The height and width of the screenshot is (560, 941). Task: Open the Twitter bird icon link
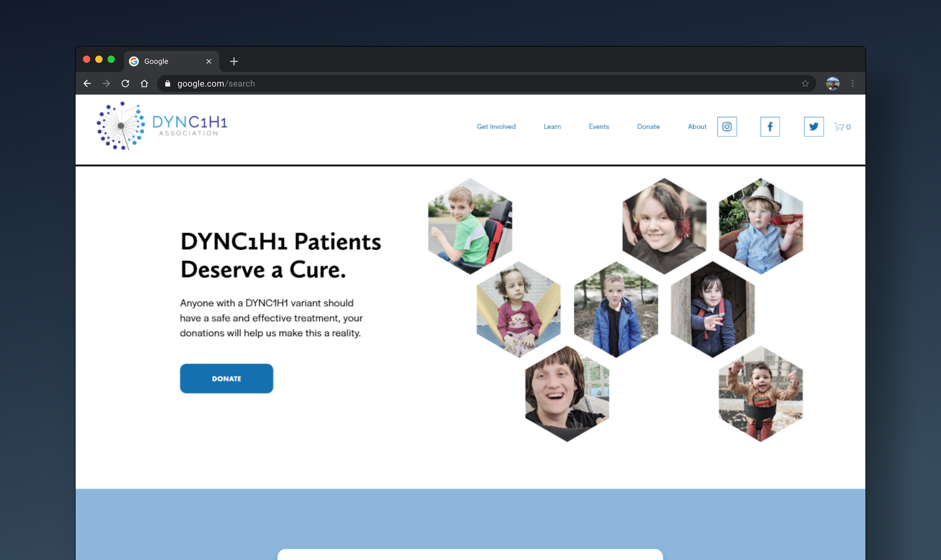point(813,127)
